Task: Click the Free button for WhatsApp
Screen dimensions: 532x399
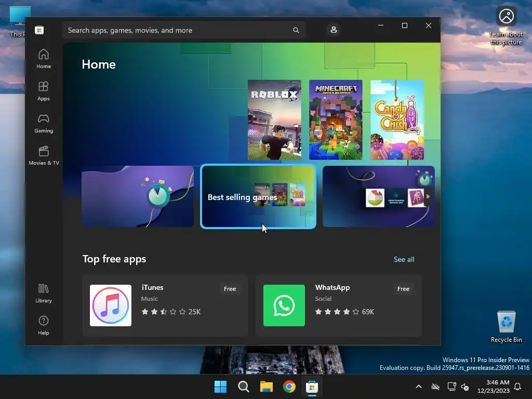Action: click(x=403, y=289)
